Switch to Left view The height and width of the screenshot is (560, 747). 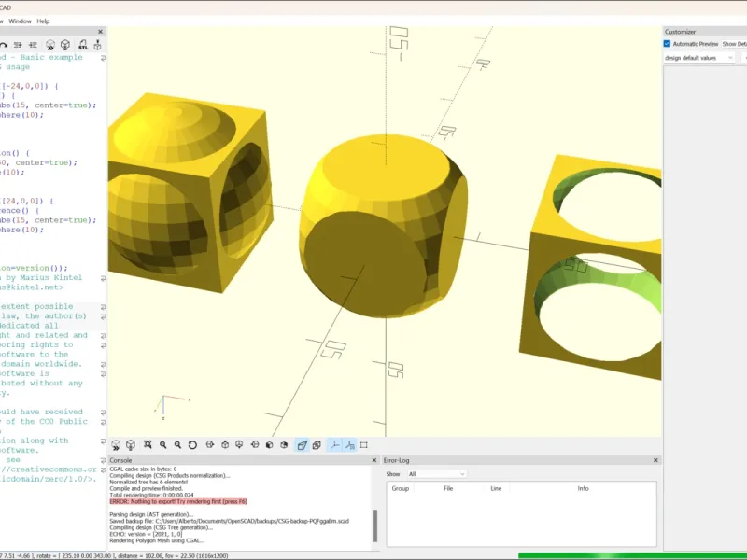pos(255,444)
